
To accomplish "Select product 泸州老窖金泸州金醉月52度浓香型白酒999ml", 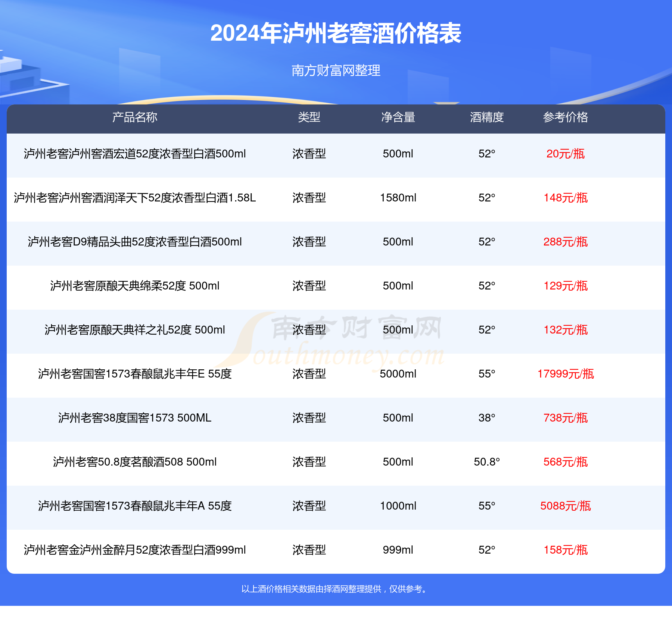I will click(135, 550).
